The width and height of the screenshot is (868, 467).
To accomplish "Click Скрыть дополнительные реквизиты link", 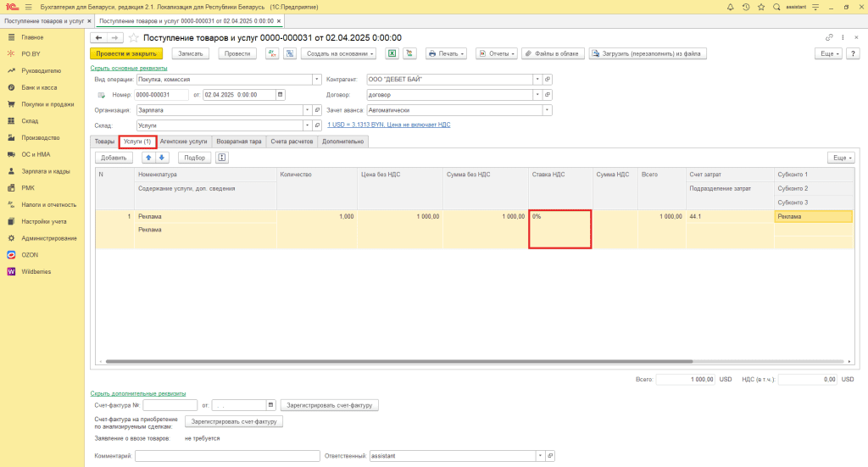I will pyautogui.click(x=138, y=393).
